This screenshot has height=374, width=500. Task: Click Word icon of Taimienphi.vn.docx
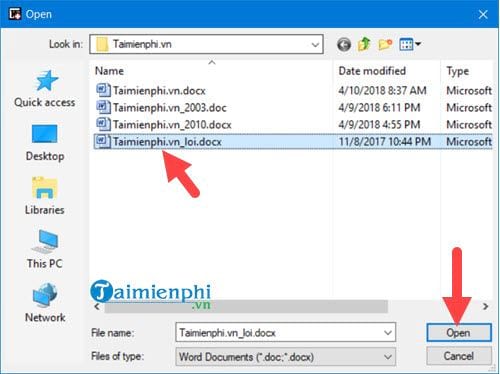point(103,90)
